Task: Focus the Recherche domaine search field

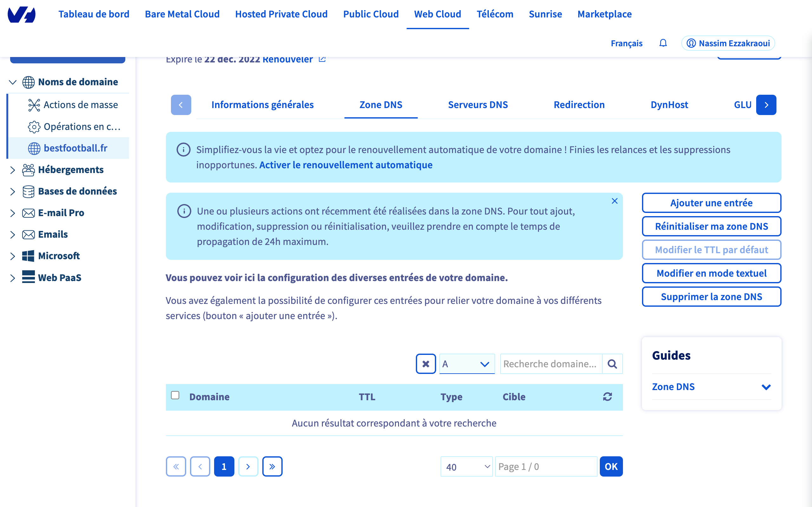Action: 551,364
